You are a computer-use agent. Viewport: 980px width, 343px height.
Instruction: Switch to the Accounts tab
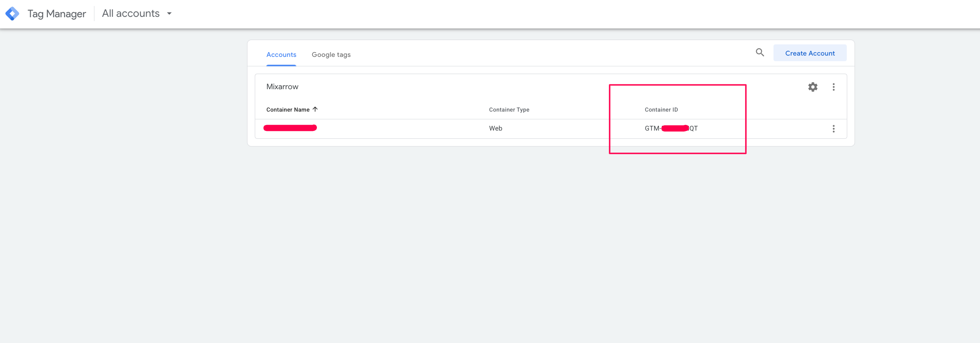(x=281, y=55)
